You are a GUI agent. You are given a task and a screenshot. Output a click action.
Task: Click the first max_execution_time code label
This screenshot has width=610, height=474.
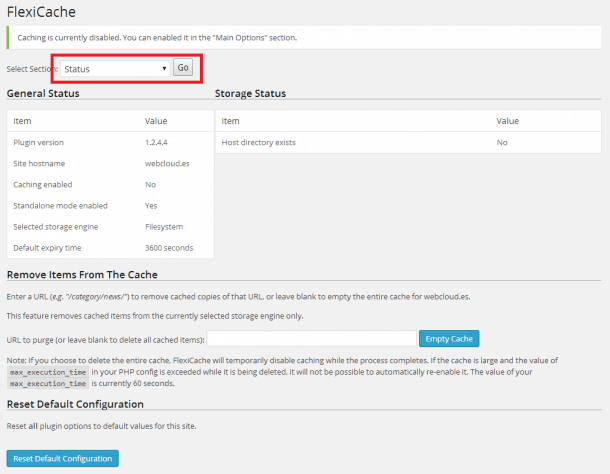tap(48, 371)
